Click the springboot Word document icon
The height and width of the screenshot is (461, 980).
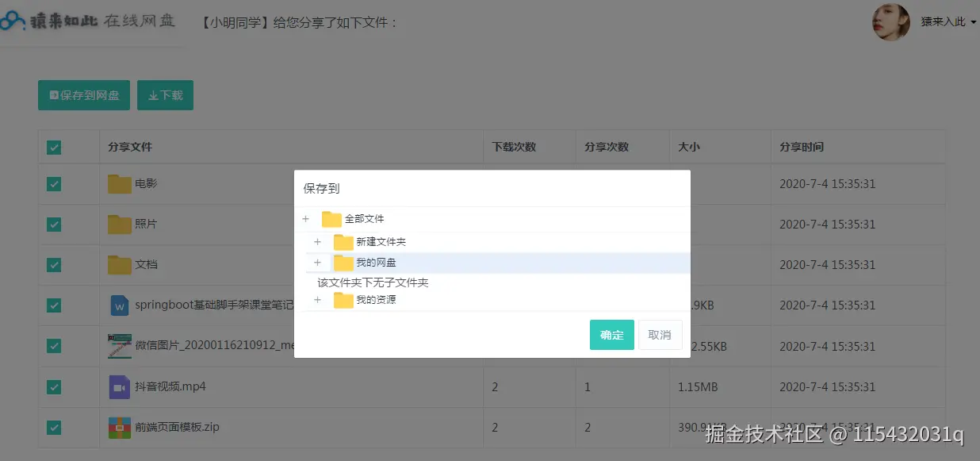119,305
